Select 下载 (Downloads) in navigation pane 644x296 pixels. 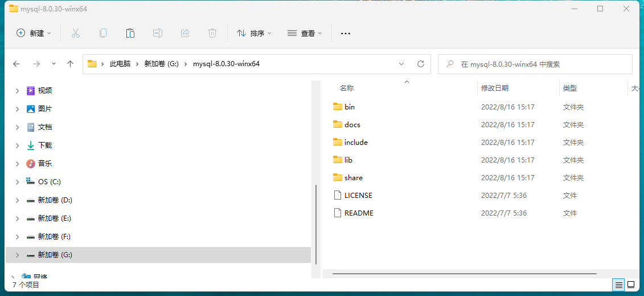pyautogui.click(x=45, y=145)
